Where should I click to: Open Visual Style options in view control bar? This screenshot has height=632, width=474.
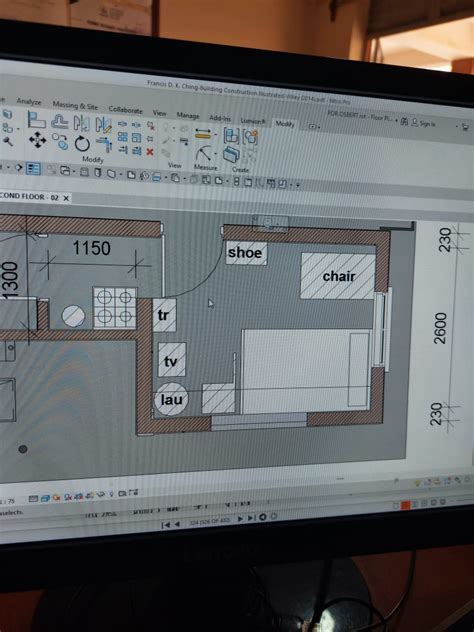[45, 498]
